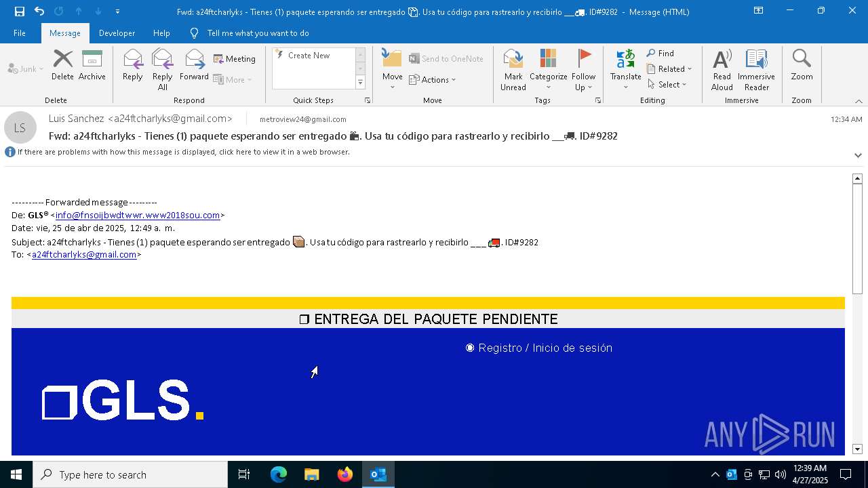Click Find in Editing group
This screenshot has height=488, width=868.
pos(660,54)
